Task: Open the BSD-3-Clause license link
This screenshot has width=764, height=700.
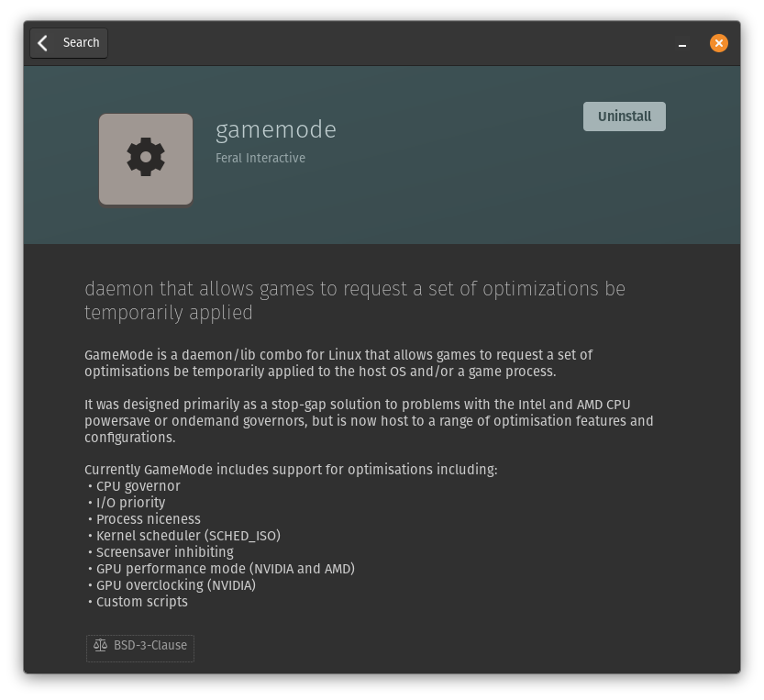Action: (x=140, y=648)
